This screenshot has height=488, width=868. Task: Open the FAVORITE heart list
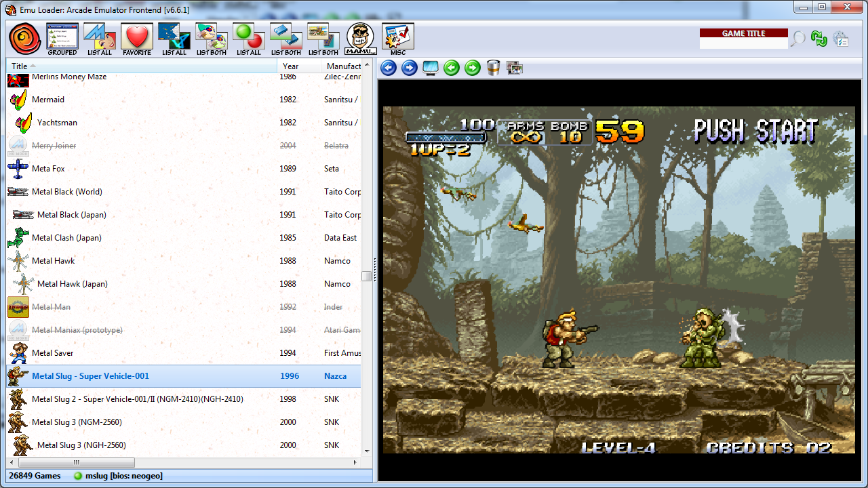137,39
